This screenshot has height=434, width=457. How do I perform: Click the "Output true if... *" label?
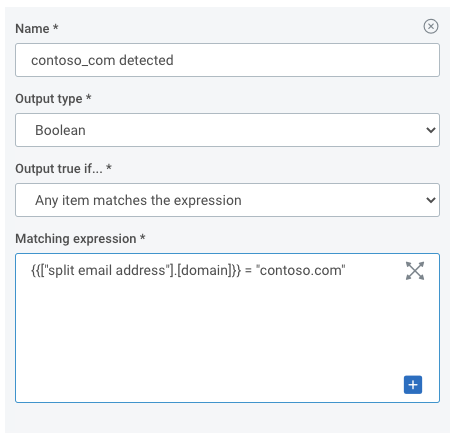point(63,169)
